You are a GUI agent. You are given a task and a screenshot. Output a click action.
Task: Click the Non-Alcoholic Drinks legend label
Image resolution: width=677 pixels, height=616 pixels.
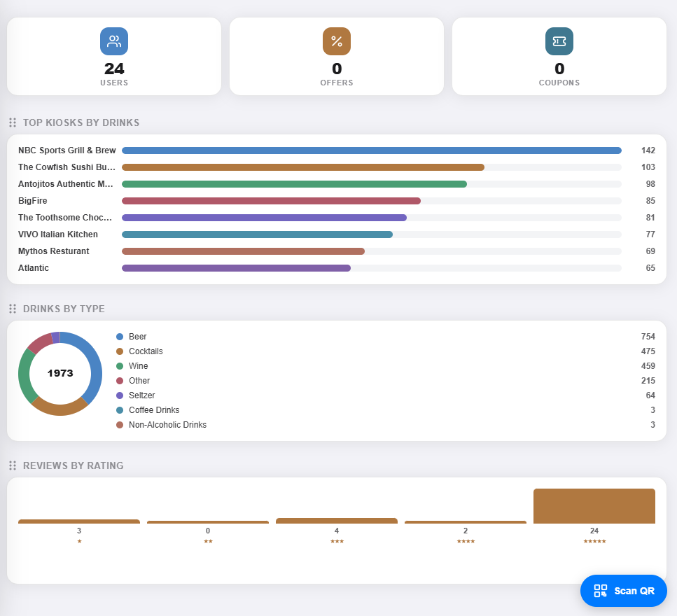click(x=167, y=425)
